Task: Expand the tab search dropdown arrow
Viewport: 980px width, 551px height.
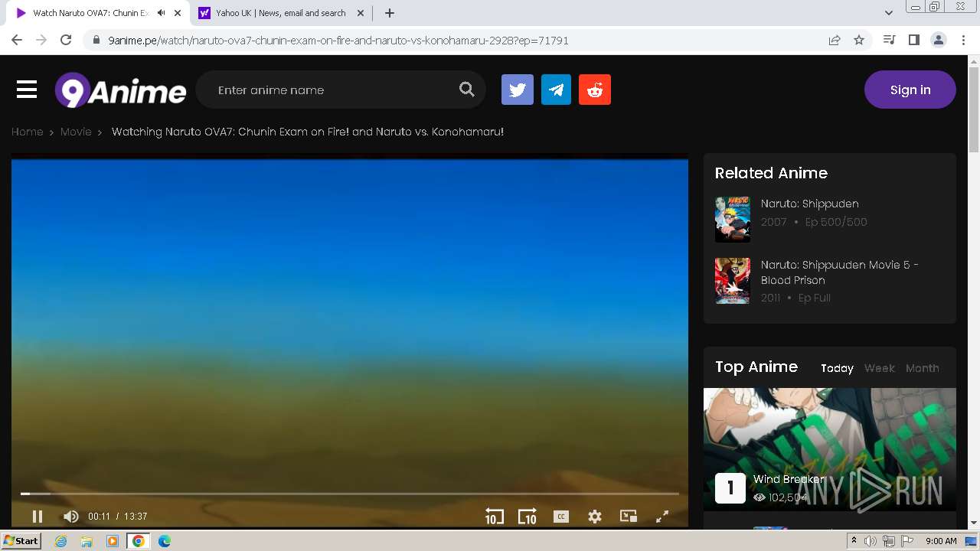Action: [x=889, y=13]
